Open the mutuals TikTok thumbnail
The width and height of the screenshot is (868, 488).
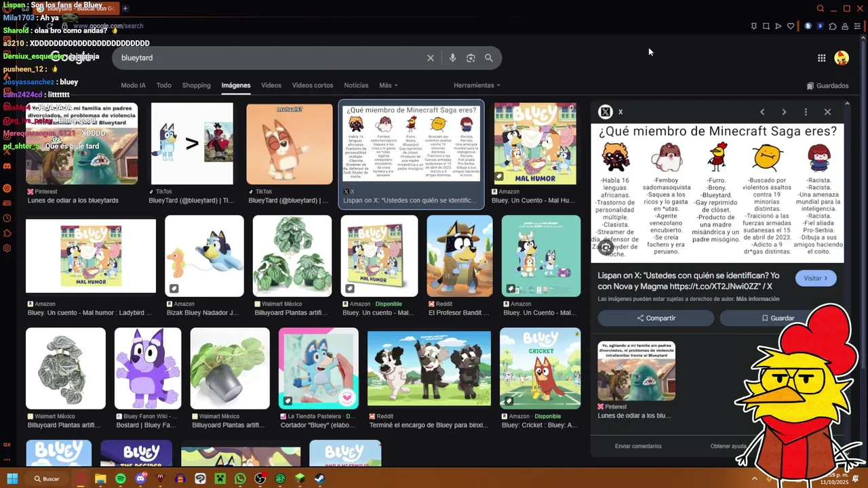(x=290, y=144)
